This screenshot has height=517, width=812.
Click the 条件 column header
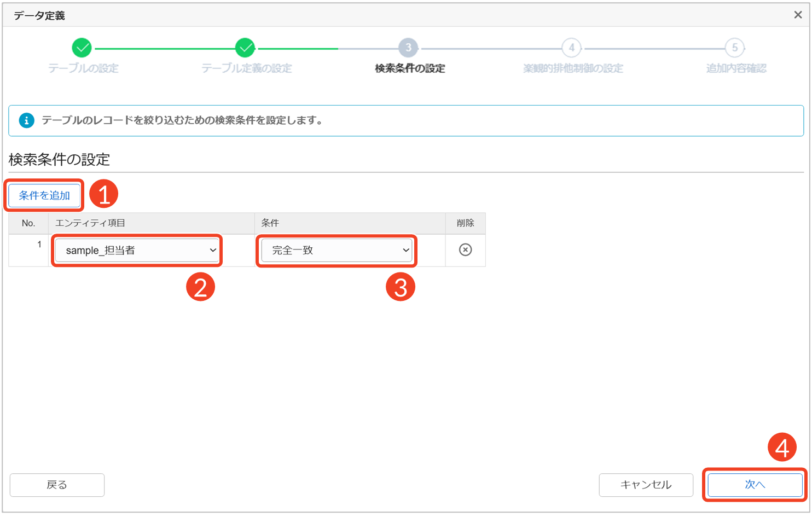coord(270,223)
